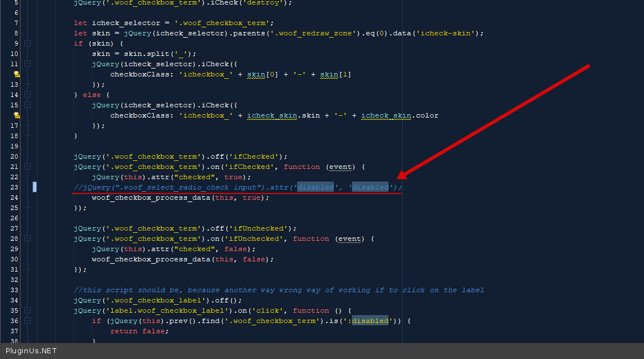Click the blue change marker on line 23

[x=34, y=187]
